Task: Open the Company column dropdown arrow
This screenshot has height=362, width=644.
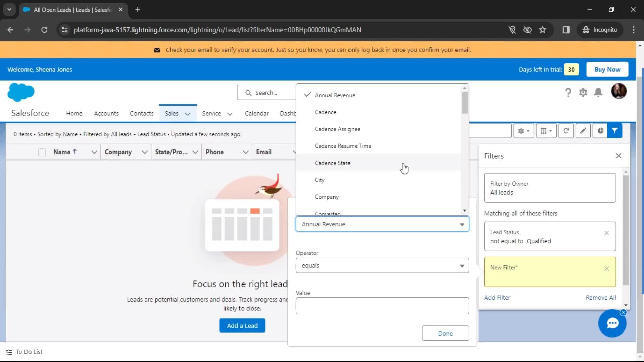Action: click(x=145, y=152)
